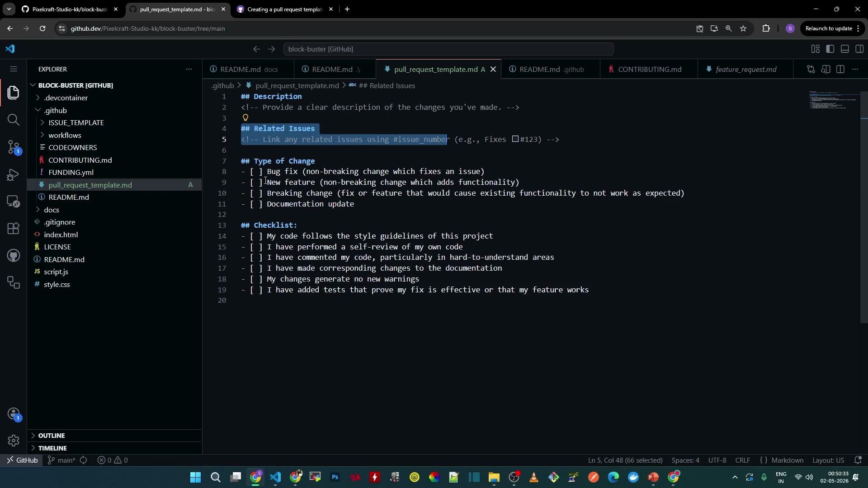Collapse the BLOCK-BUSTER [GITHUB] root folder
The width and height of the screenshot is (868, 488).
pyautogui.click(x=115, y=85)
